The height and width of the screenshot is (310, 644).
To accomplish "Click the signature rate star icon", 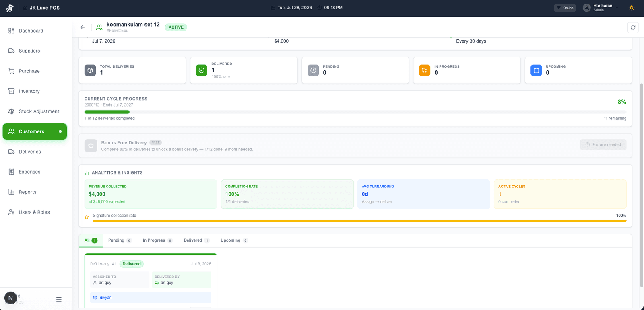I will (x=87, y=217).
